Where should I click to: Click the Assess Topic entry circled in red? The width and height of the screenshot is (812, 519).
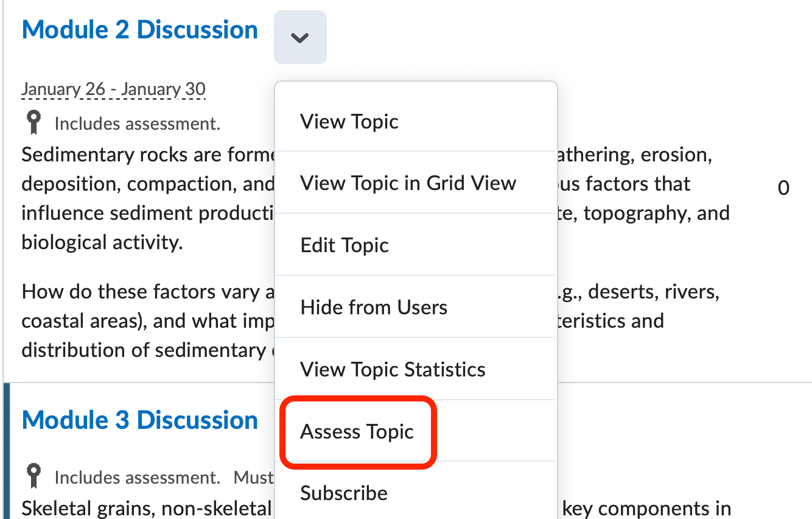coord(357,431)
